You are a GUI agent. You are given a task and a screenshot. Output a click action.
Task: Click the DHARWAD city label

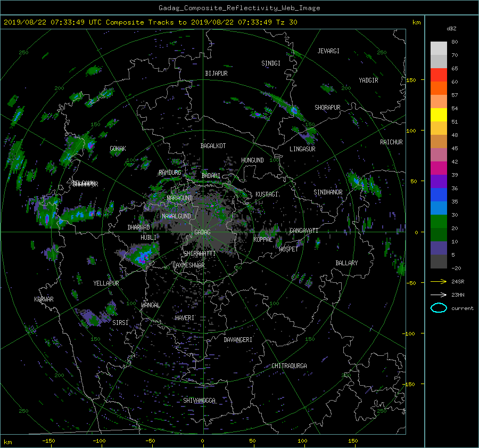[x=138, y=227]
